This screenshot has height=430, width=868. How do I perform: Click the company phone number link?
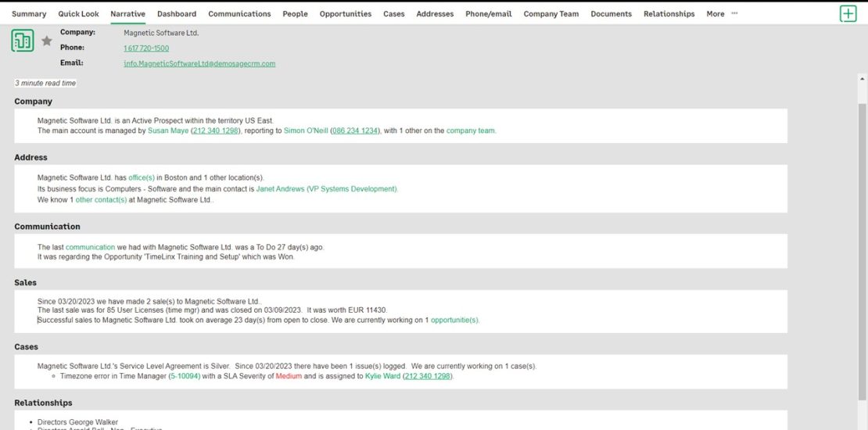146,48
